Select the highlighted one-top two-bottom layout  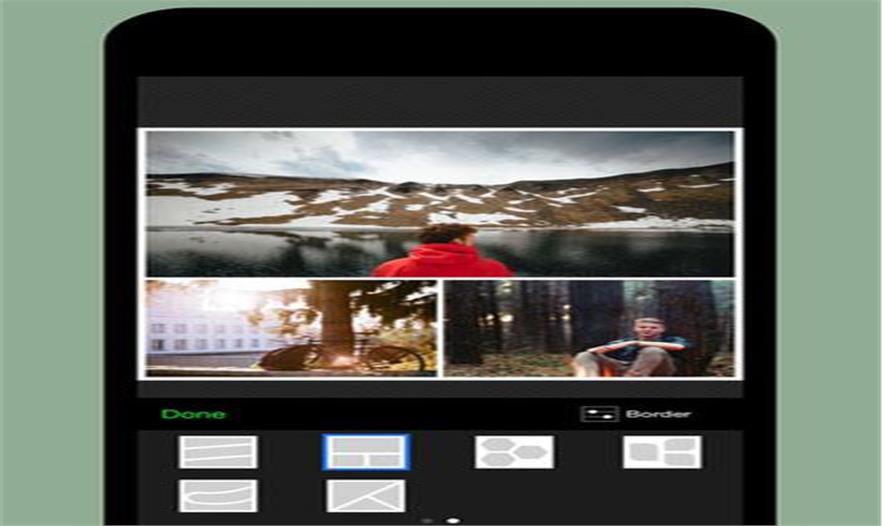coord(366,452)
